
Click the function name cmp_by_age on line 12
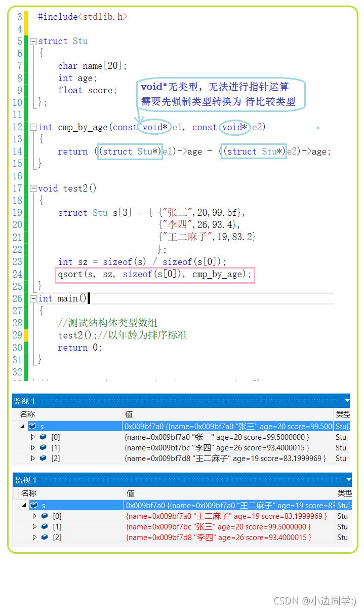83,127
